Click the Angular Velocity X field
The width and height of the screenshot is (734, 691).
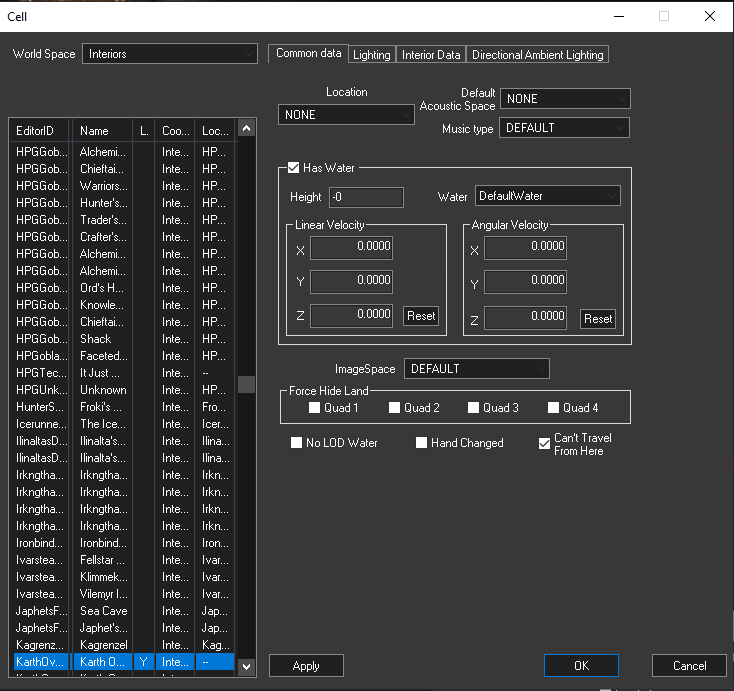525,248
